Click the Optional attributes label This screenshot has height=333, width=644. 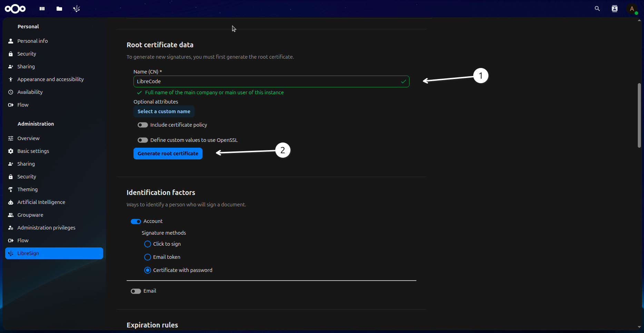coord(156,102)
